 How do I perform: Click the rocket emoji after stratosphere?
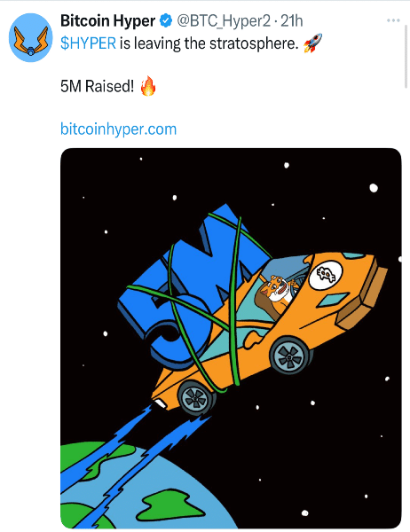(312, 43)
